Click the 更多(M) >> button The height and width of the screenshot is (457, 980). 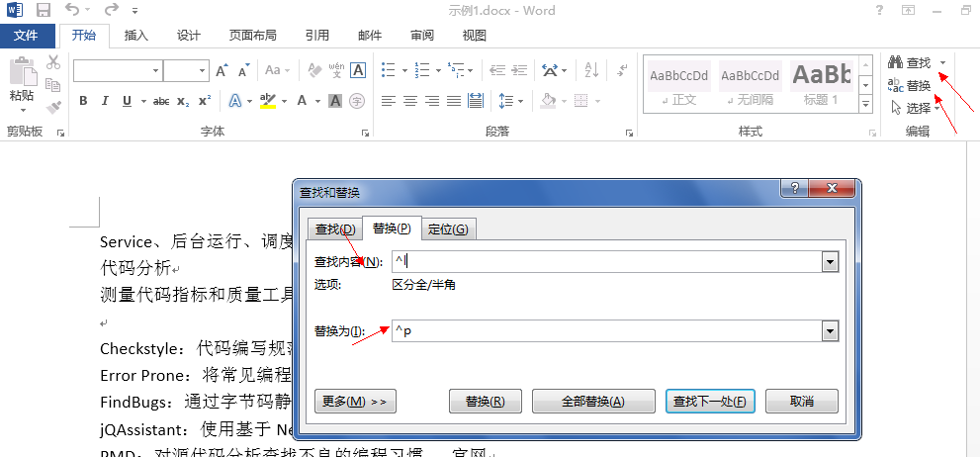click(x=355, y=402)
